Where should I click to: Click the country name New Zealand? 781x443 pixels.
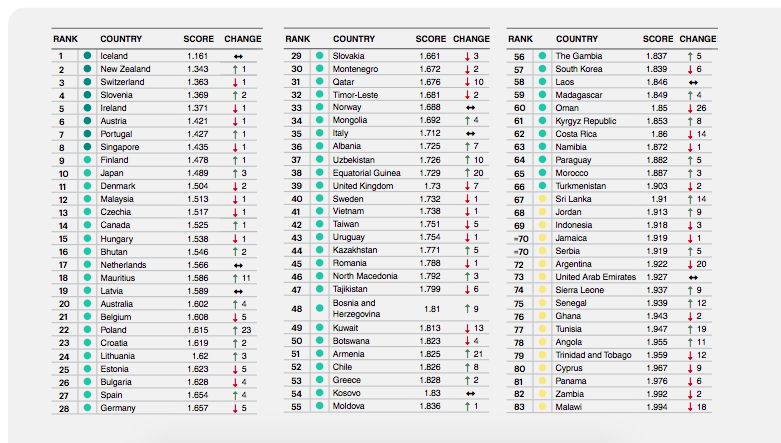pos(125,69)
